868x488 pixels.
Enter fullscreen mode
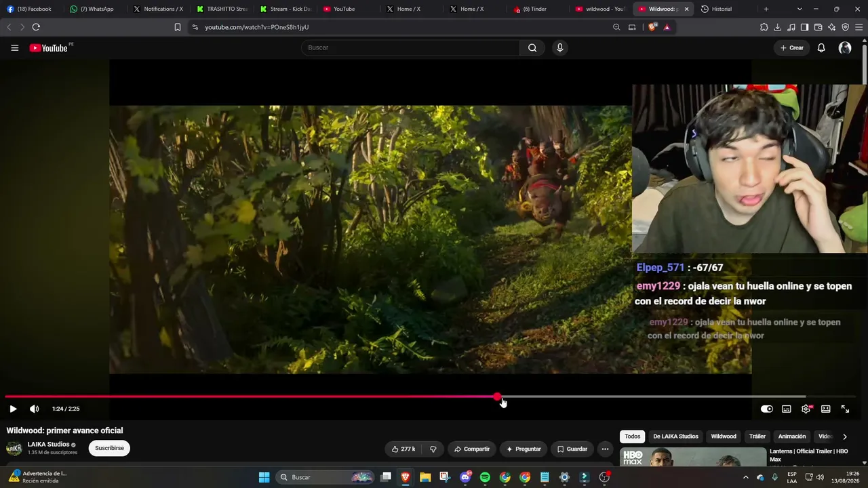[846, 409]
